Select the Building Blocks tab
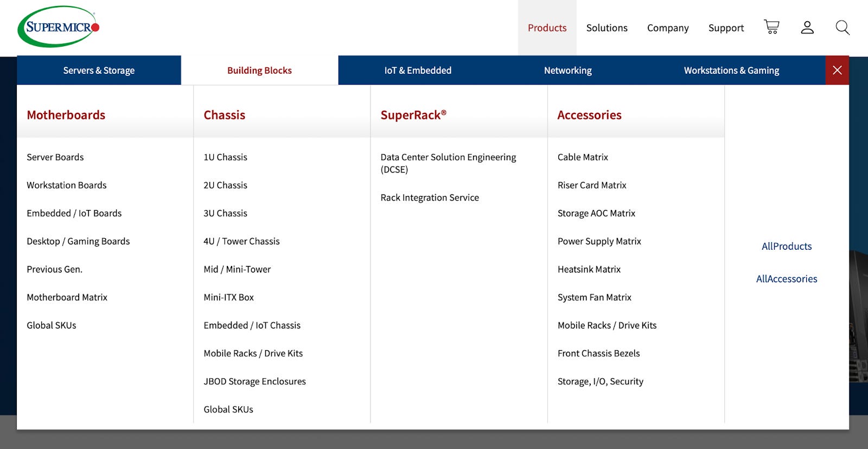The width and height of the screenshot is (868, 449). tap(259, 70)
